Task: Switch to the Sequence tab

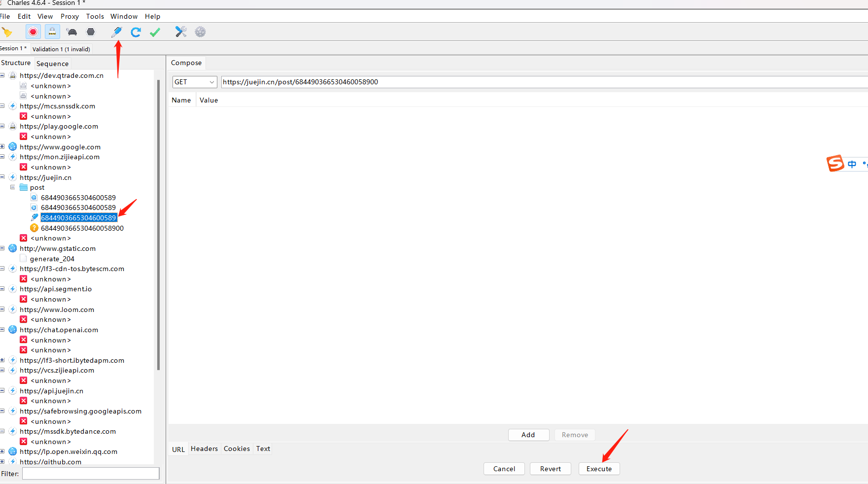Action: pyautogui.click(x=52, y=64)
